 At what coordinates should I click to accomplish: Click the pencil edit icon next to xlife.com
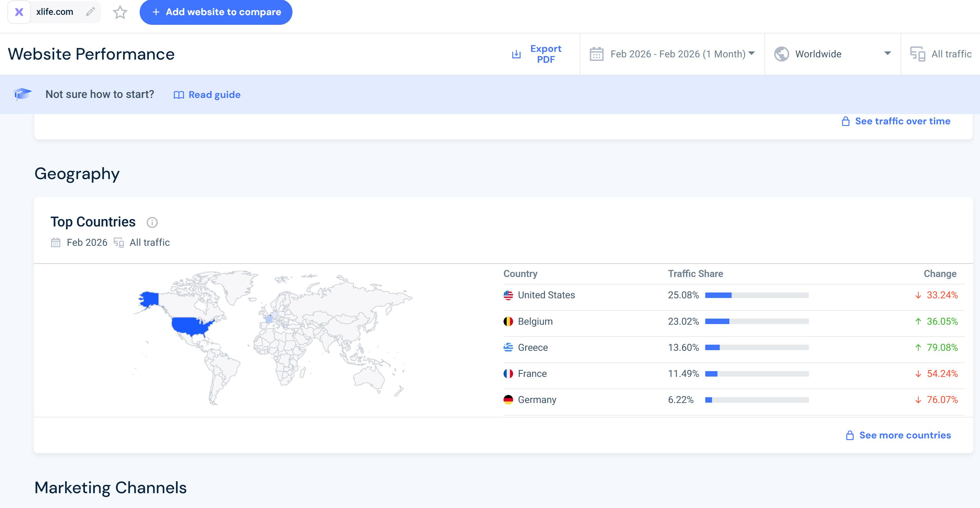90,12
